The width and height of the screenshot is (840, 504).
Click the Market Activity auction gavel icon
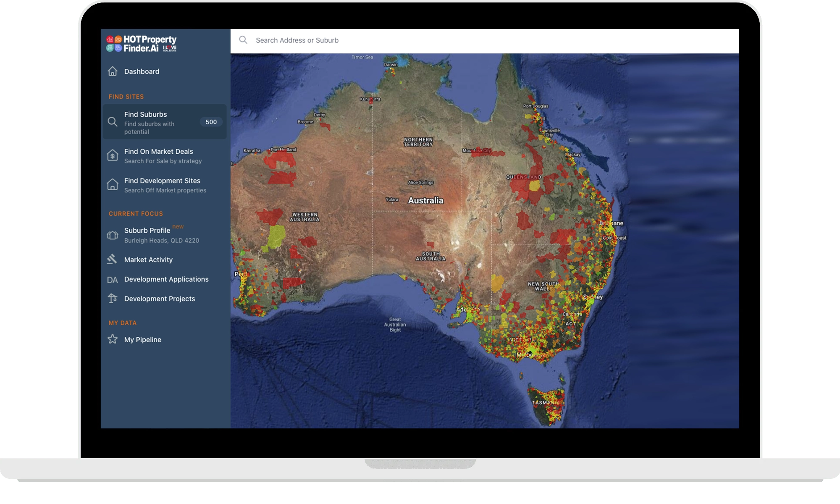112,259
